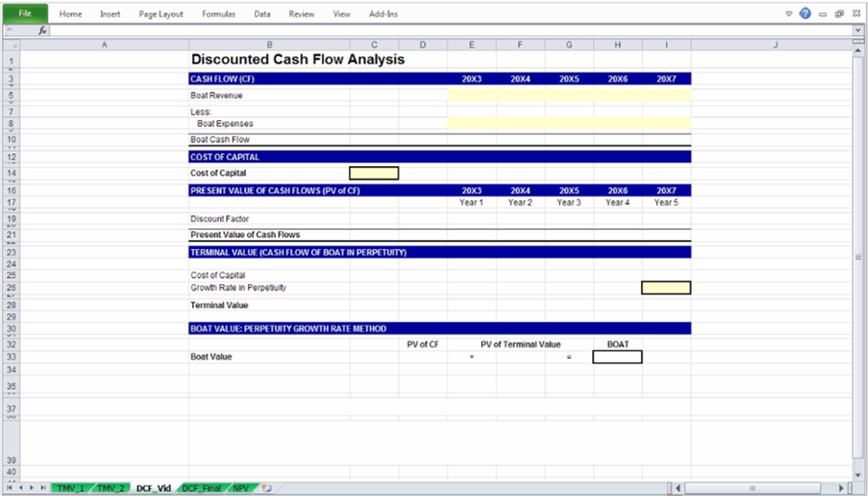This screenshot has width=868, height=496.
Task: Click the Boat Expenses label
Action: pyautogui.click(x=225, y=124)
